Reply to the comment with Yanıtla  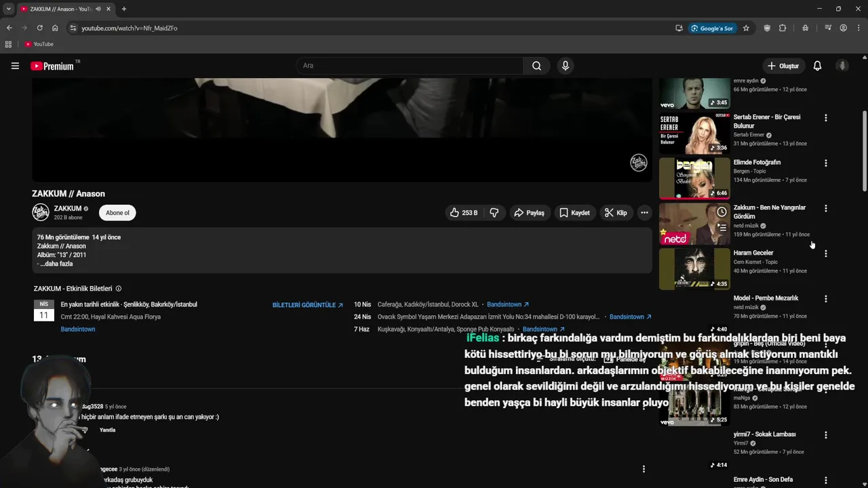[107, 430]
